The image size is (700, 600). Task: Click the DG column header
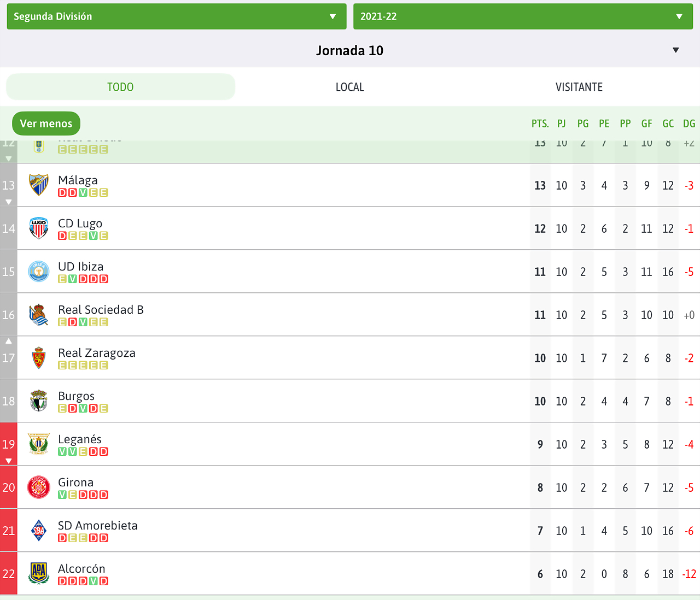(689, 123)
